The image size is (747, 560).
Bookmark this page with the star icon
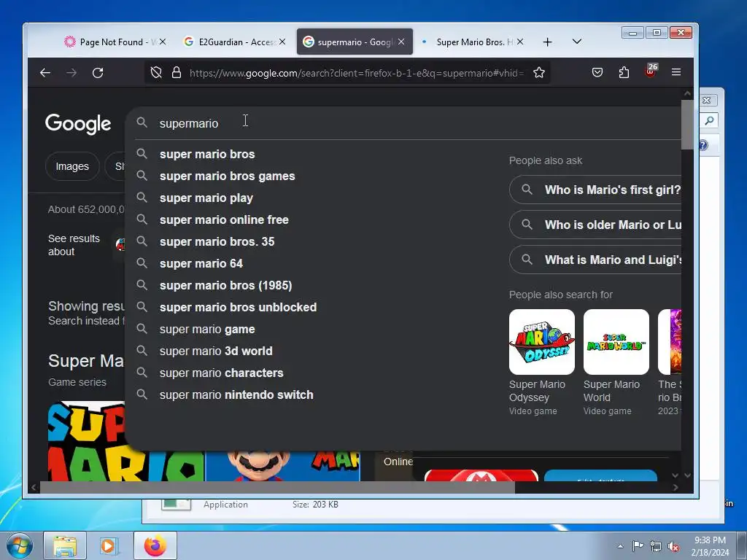click(x=539, y=72)
